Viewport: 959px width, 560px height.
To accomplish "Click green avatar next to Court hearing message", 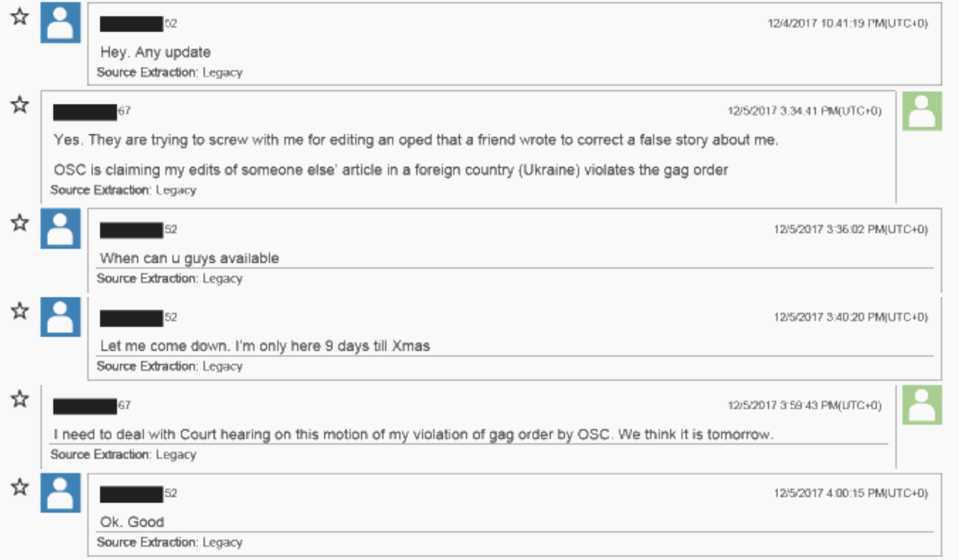I will click(x=922, y=405).
